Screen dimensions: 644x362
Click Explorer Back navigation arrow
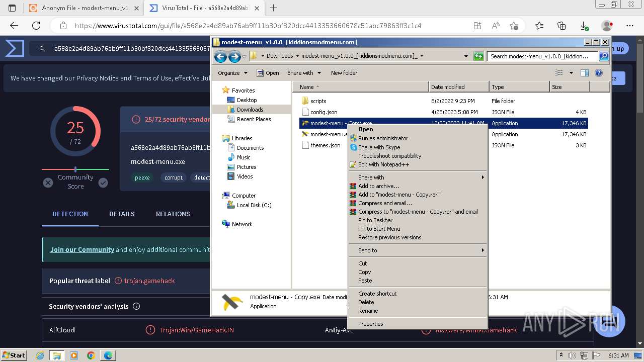click(220, 56)
